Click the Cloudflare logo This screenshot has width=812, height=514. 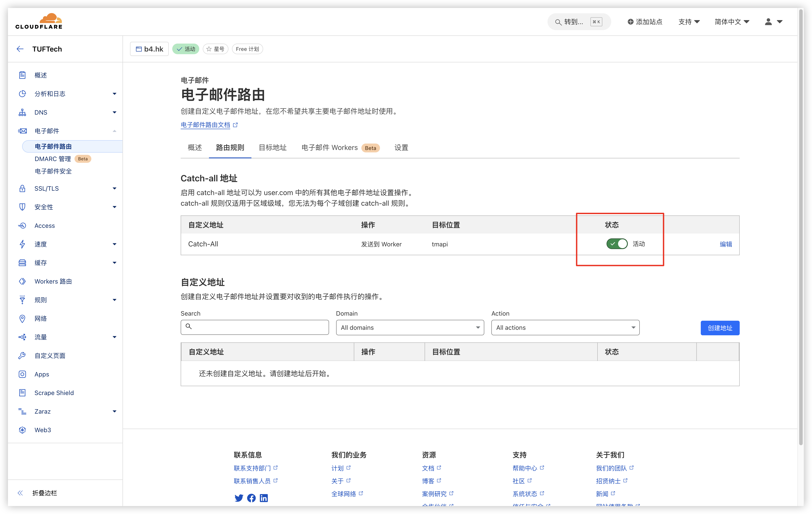click(x=39, y=21)
